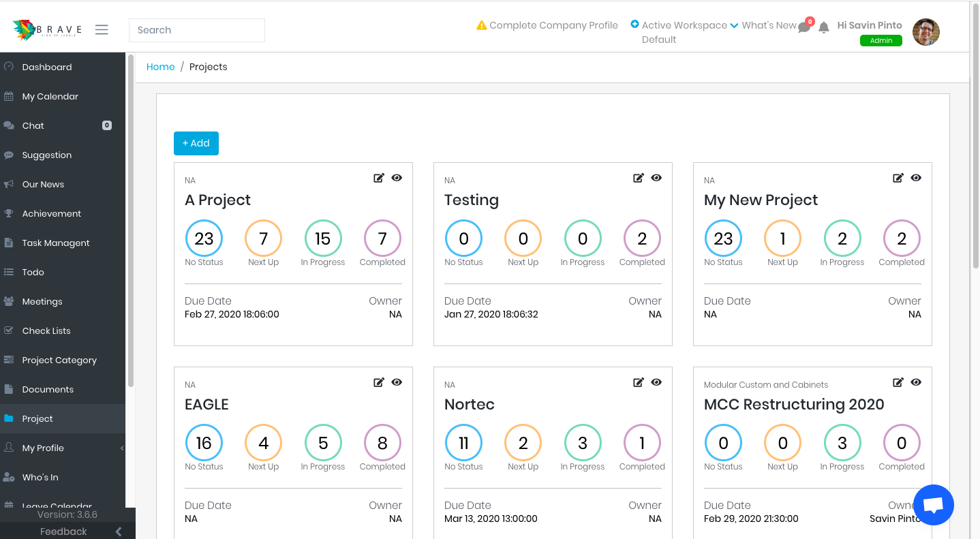View the Testing project eye icon

[x=656, y=178]
